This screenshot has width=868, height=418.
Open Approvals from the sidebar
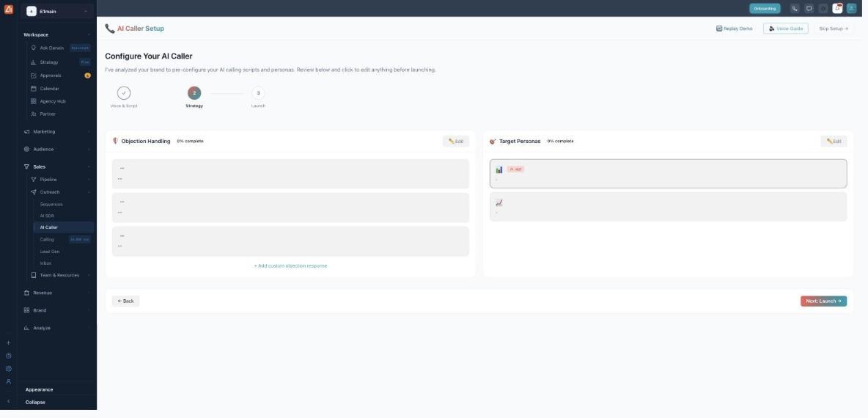click(51, 76)
